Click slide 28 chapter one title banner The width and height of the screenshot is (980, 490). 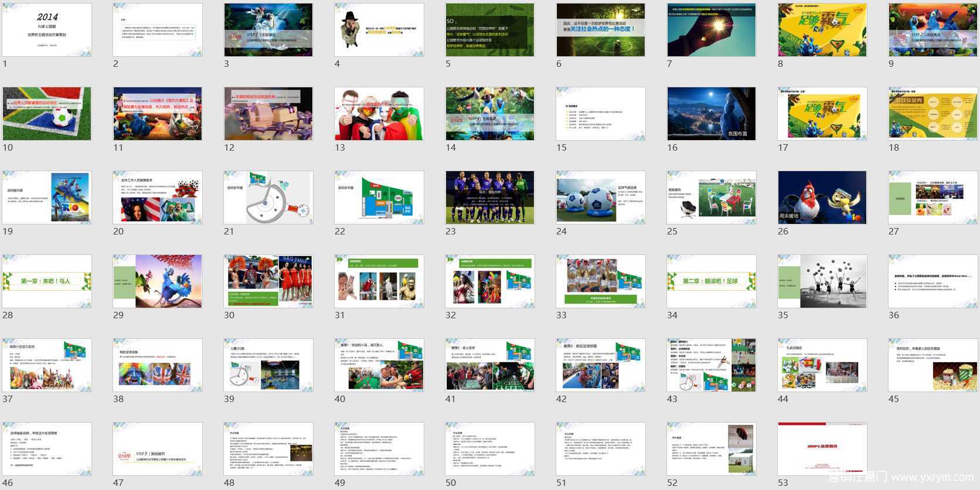[x=47, y=281]
